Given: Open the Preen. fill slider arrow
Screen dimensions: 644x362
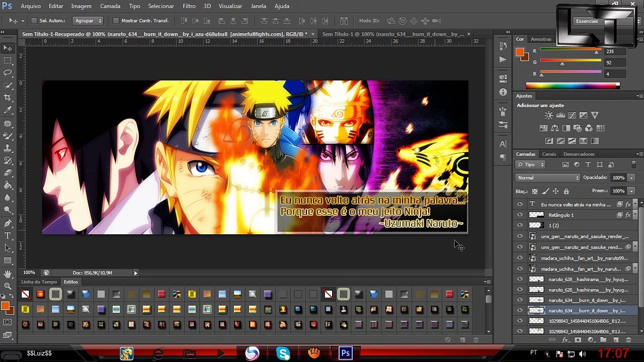Looking at the screenshot, I should (x=631, y=191).
